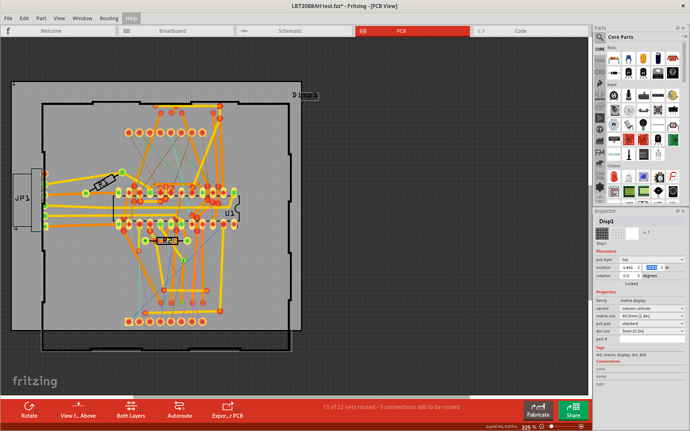Pick the diode part in Basic row
690x431 pixels.
click(614, 73)
